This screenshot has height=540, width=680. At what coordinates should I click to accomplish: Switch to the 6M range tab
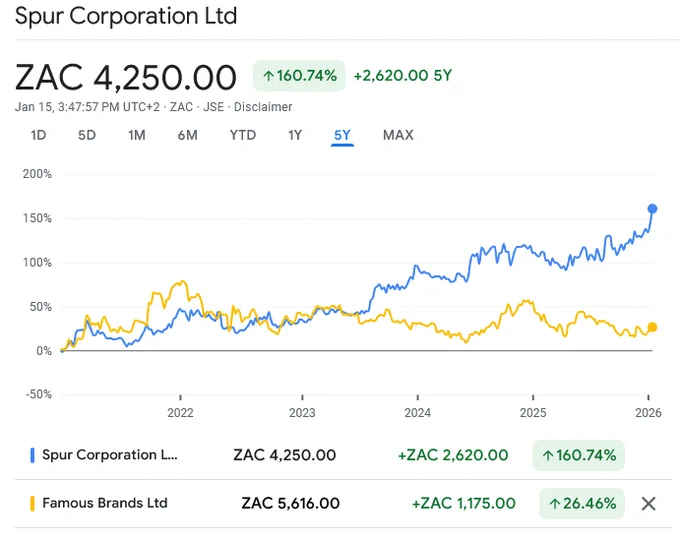pyautogui.click(x=187, y=135)
